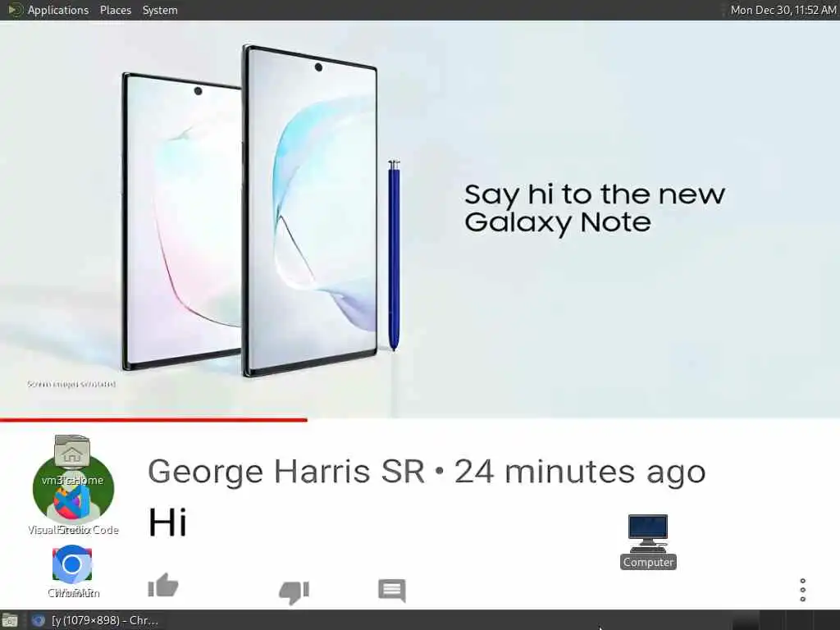Click the George Harris SR commenter name
This screenshot has height=630, width=840.
click(285, 472)
